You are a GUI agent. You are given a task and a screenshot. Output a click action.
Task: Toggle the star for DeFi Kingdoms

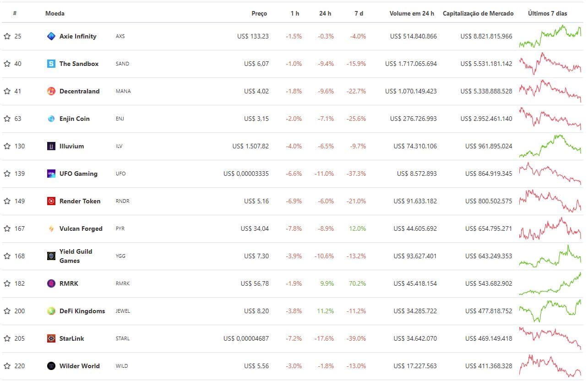pyautogui.click(x=7, y=311)
